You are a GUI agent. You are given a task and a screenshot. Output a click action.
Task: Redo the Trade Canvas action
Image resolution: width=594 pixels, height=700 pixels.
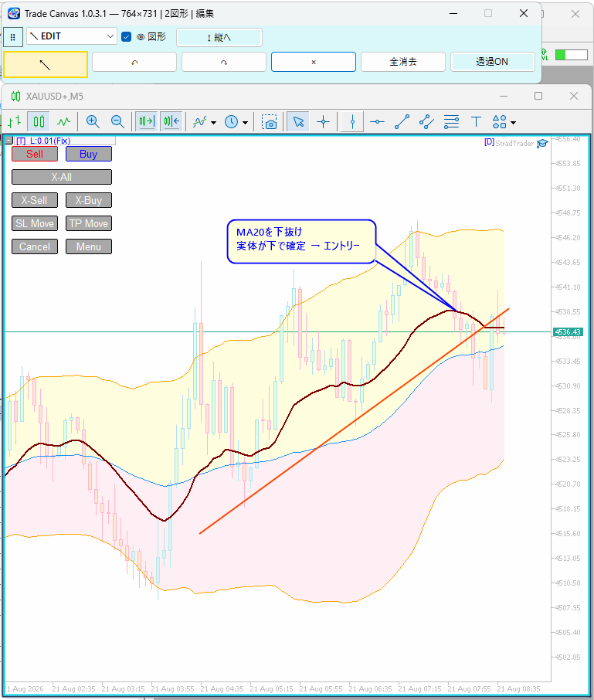pos(224,62)
